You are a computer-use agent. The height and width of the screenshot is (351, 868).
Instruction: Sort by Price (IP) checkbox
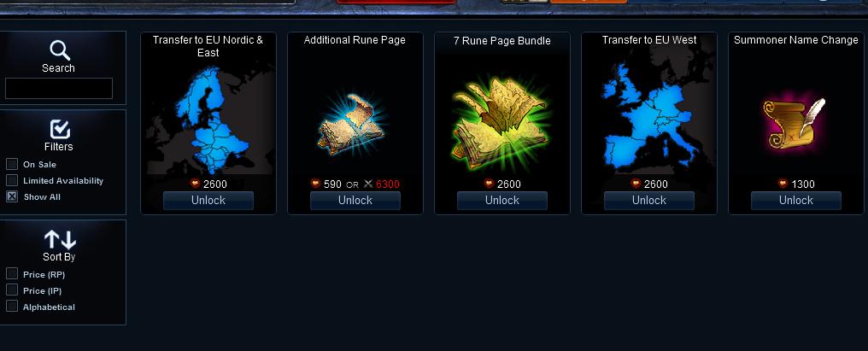[12, 290]
